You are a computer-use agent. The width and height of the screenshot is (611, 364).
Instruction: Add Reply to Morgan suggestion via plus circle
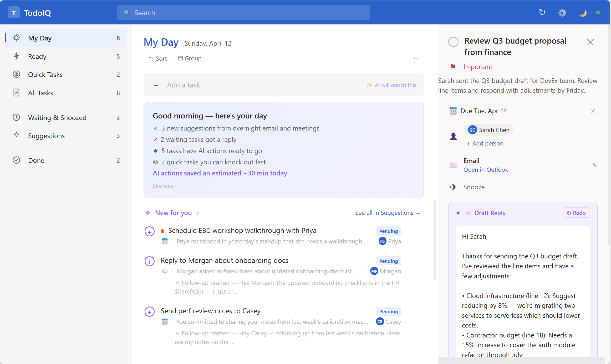(x=150, y=262)
